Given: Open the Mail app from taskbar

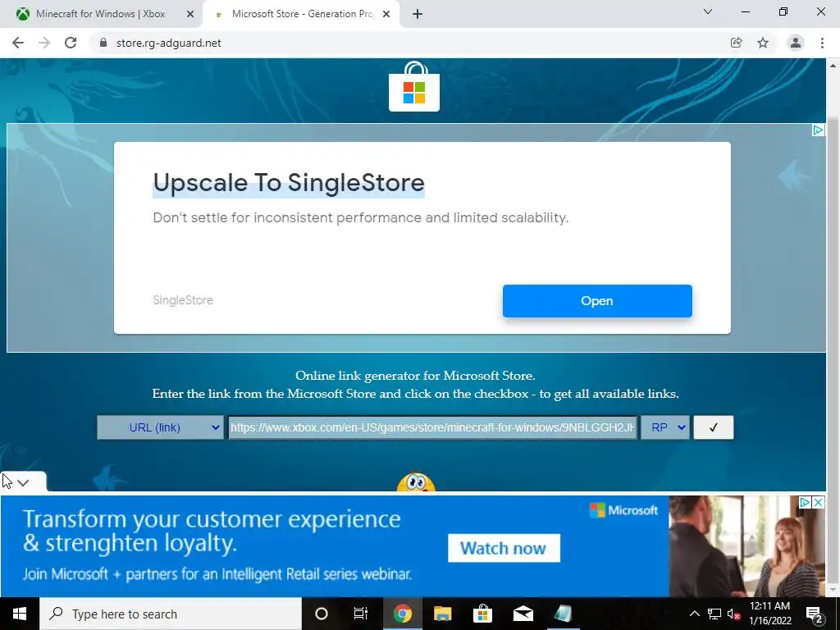Looking at the screenshot, I should [523, 614].
